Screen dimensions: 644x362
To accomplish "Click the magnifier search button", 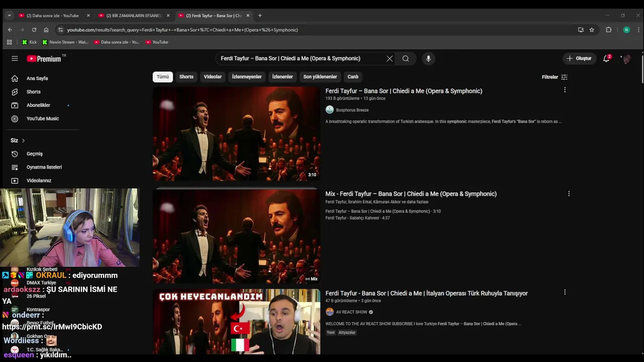I will click(x=406, y=58).
